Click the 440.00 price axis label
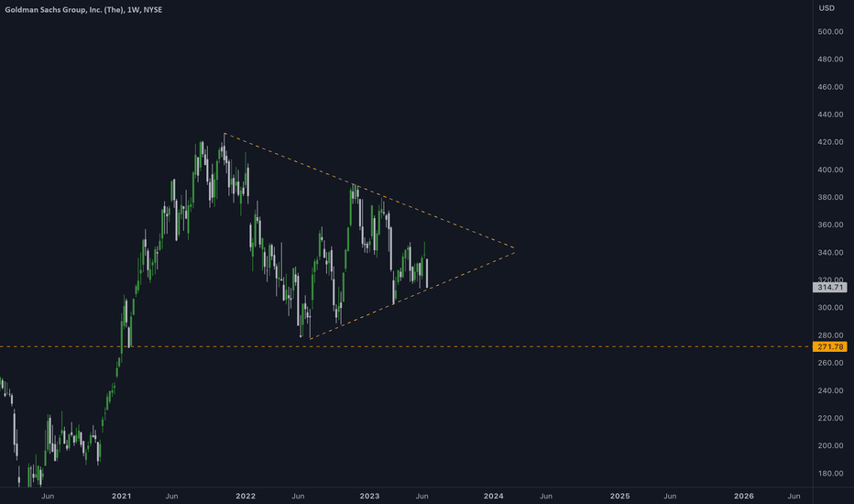Image resolution: width=854 pixels, height=504 pixels. pyautogui.click(x=830, y=115)
